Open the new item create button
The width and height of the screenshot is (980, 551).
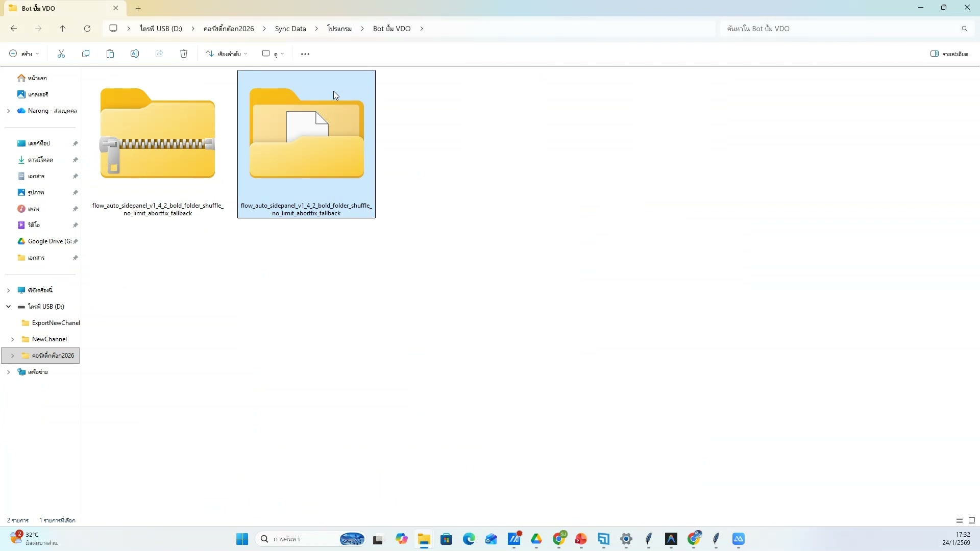point(24,54)
